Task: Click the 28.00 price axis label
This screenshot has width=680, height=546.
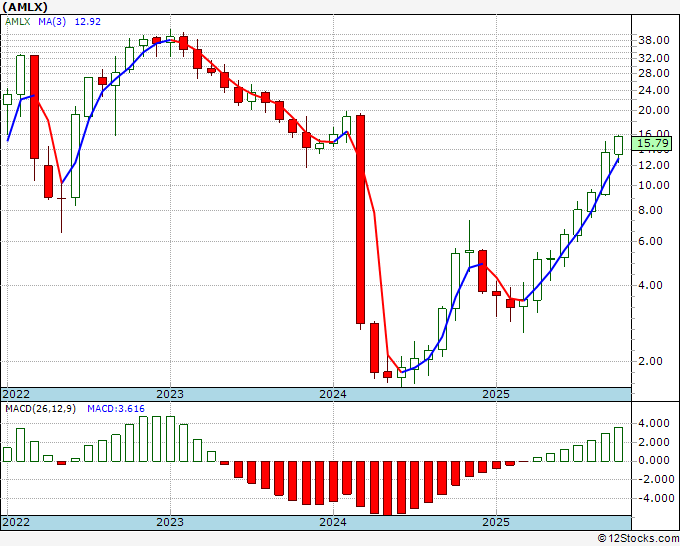Action: click(654, 73)
